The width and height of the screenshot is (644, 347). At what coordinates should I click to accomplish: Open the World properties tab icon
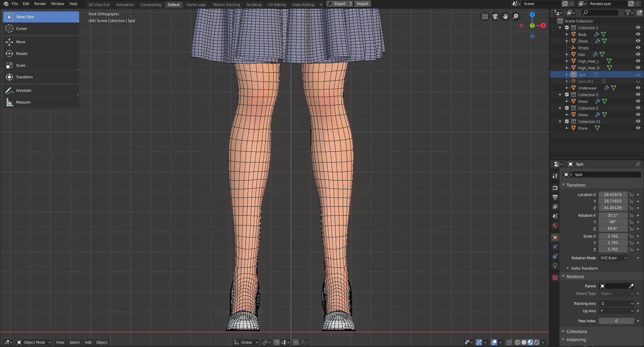tap(555, 225)
